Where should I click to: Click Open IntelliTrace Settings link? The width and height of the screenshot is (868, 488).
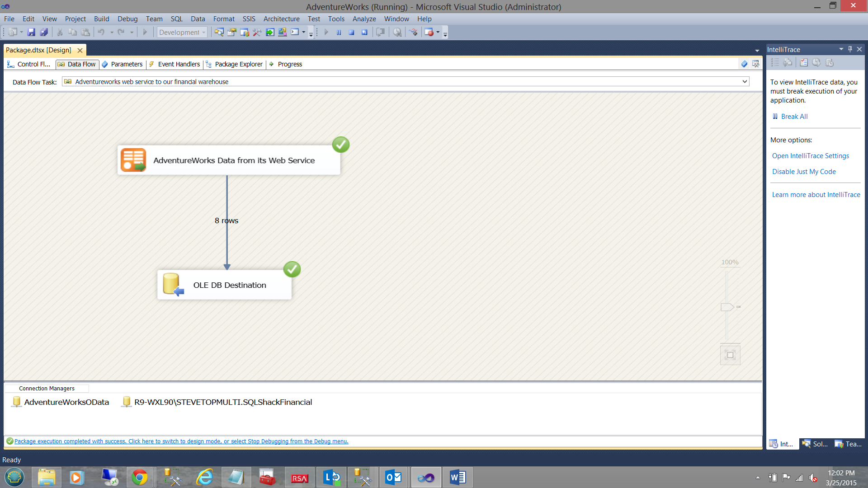(810, 156)
